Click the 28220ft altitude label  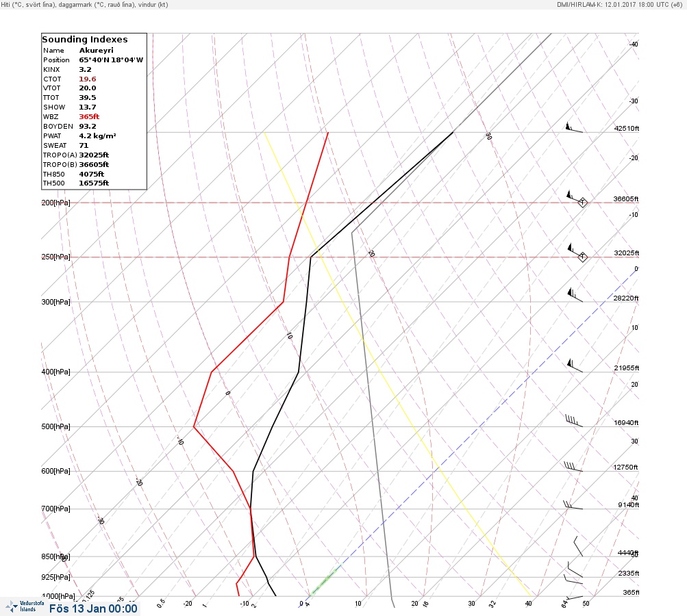[x=626, y=298]
